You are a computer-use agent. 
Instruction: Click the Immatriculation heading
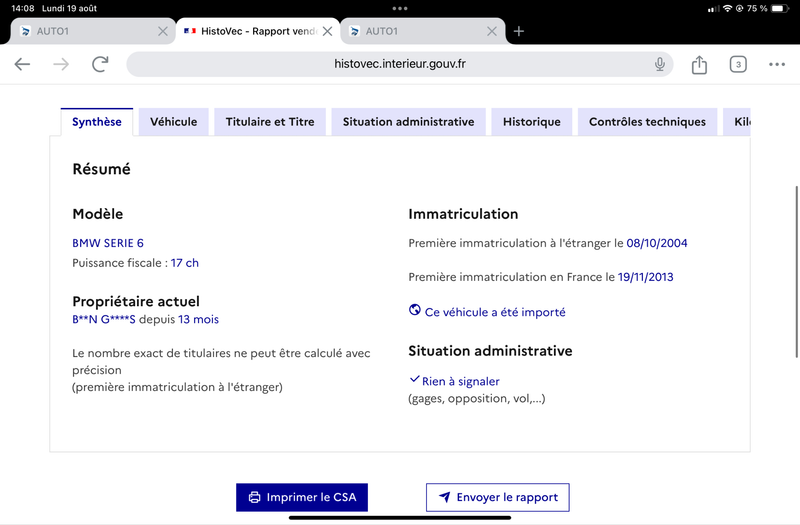coord(463,214)
